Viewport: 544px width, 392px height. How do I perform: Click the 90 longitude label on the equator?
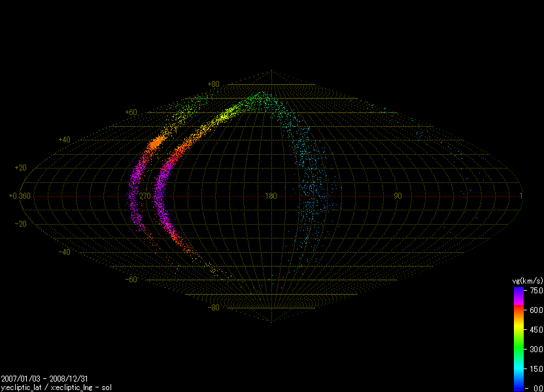point(398,196)
